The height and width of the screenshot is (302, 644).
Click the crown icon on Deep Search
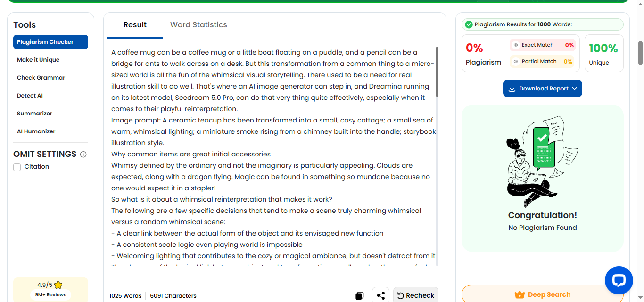tap(520, 295)
